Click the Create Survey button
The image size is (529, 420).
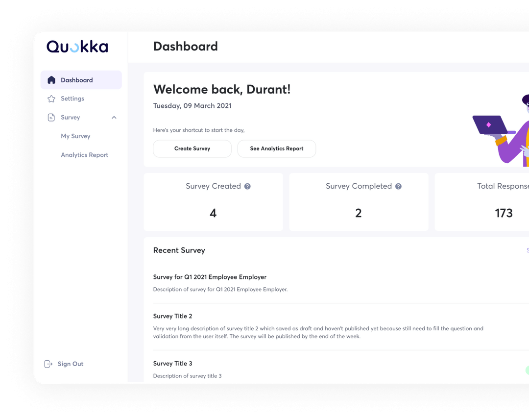[192, 148]
